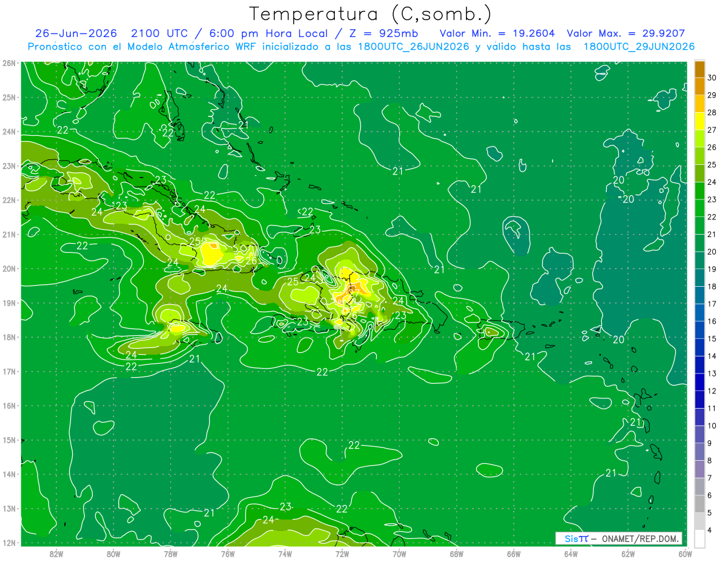This screenshot has height=562, width=728.
Task: Click the '82W' longitude axis label
Action: (x=56, y=554)
